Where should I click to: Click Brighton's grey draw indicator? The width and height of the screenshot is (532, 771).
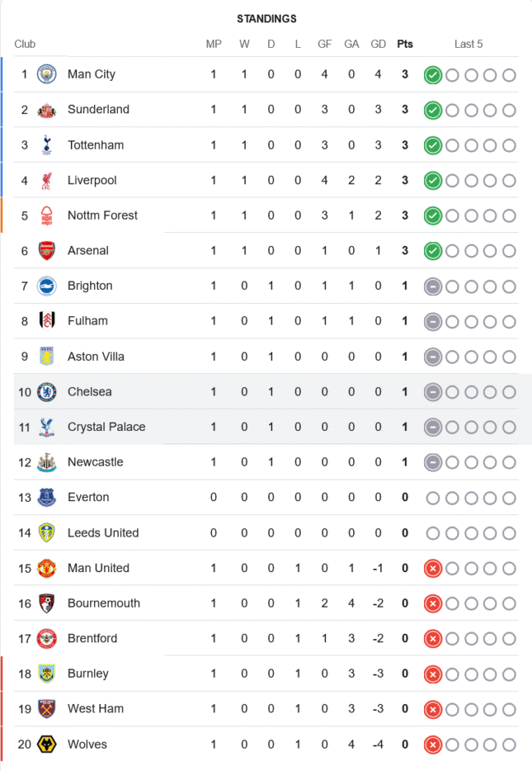(433, 286)
